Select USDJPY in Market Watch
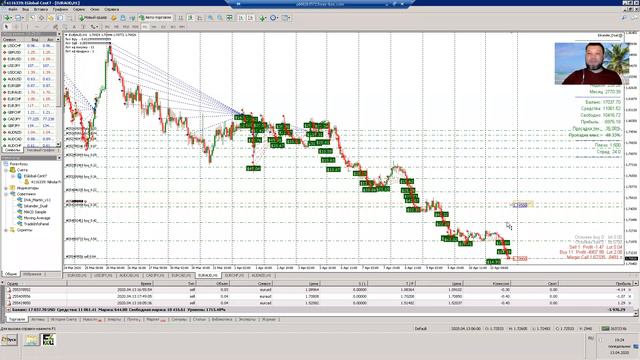 coord(29,66)
